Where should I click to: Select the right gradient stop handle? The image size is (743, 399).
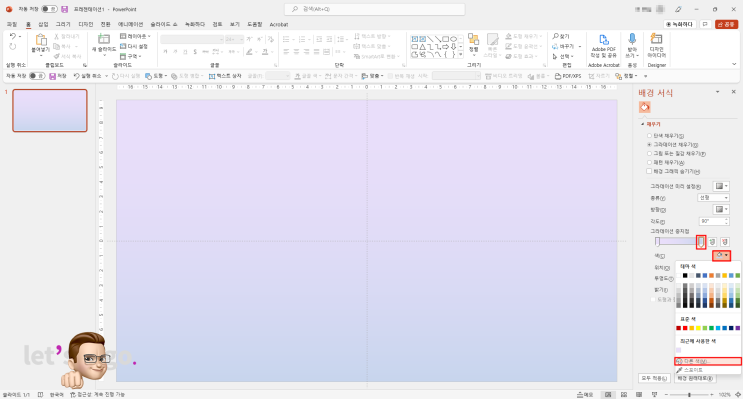tap(701, 242)
